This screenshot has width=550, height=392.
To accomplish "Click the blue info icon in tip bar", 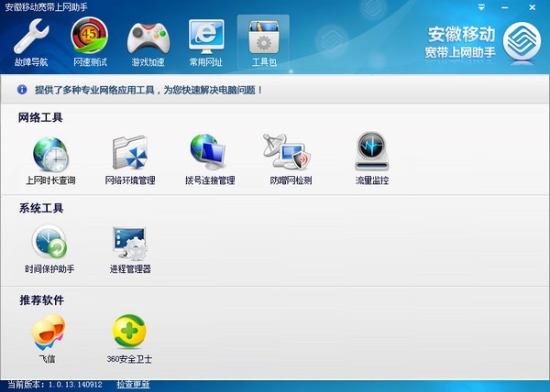I will [22, 90].
